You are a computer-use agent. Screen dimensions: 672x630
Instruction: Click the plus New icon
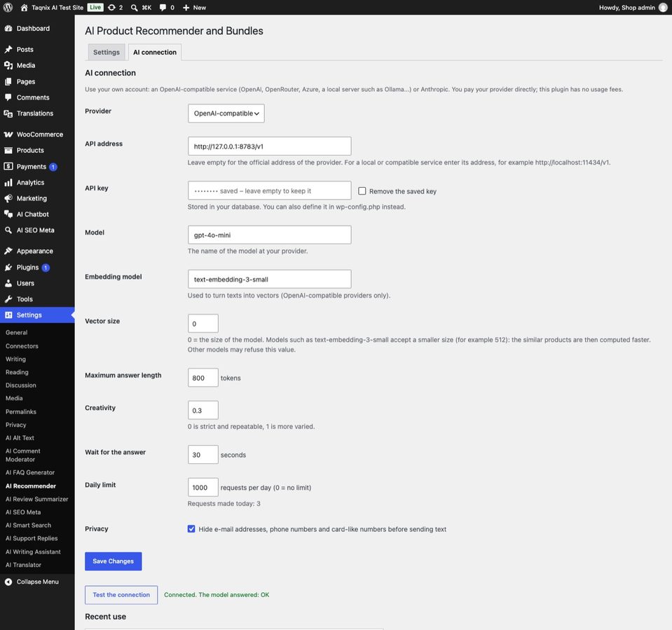[186, 7]
